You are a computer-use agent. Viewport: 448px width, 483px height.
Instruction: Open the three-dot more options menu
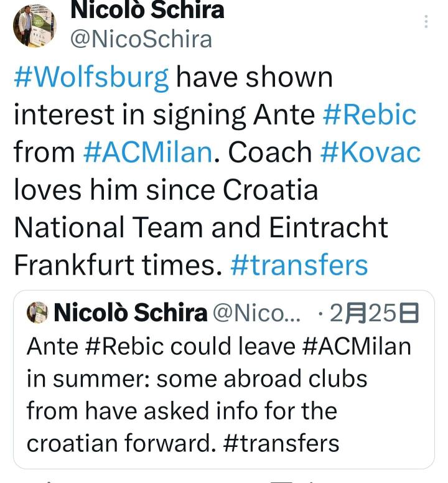(x=426, y=22)
